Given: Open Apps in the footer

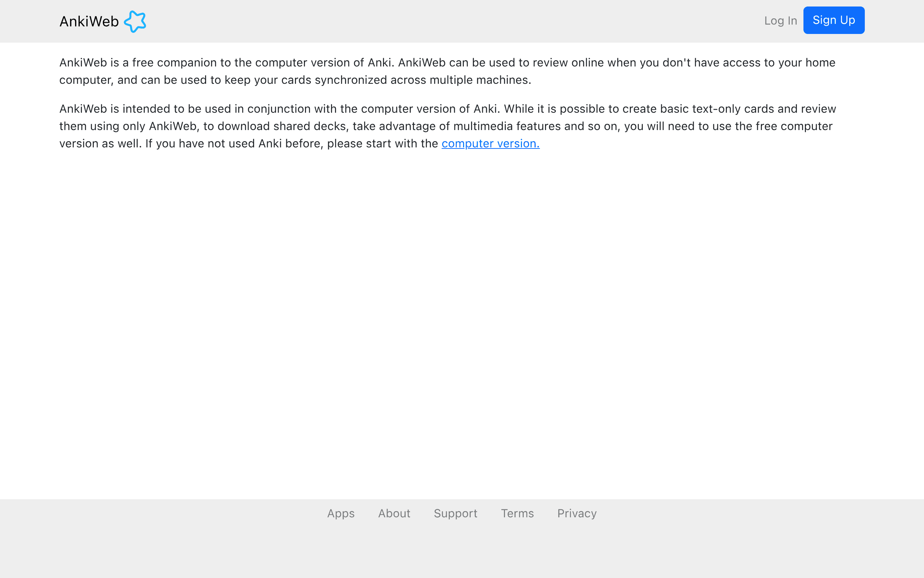Looking at the screenshot, I should (341, 513).
